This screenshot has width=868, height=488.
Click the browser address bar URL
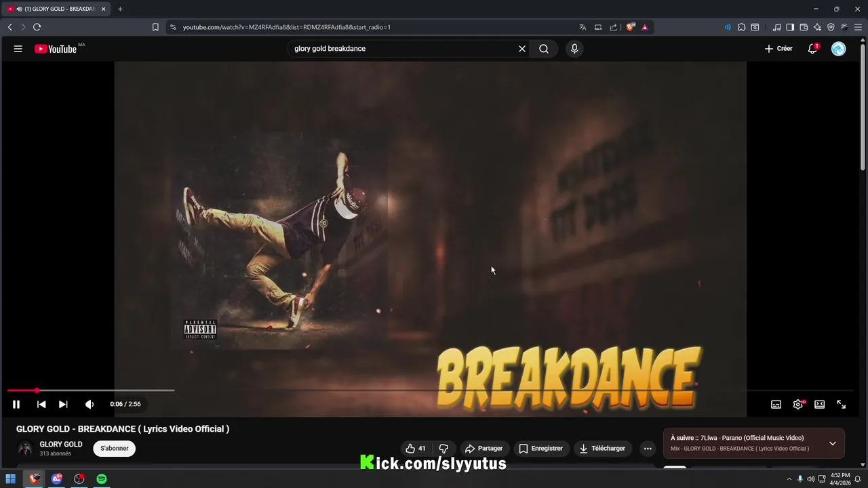(x=286, y=27)
